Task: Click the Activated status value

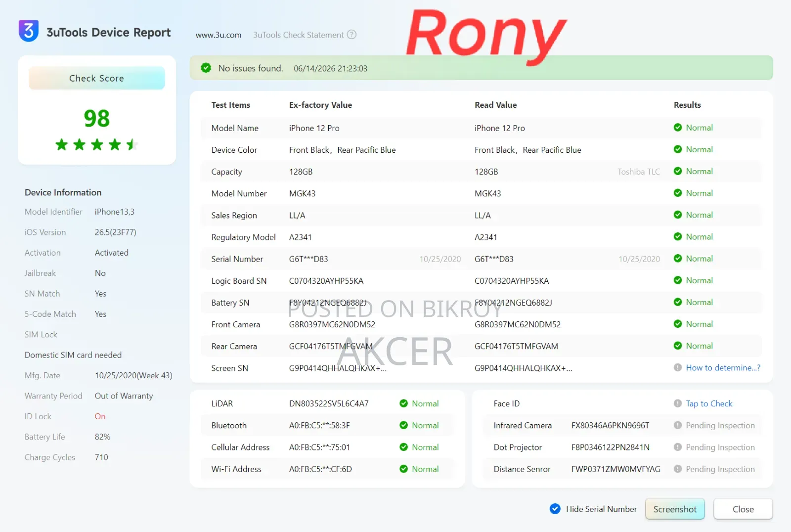Action: pyautogui.click(x=112, y=253)
